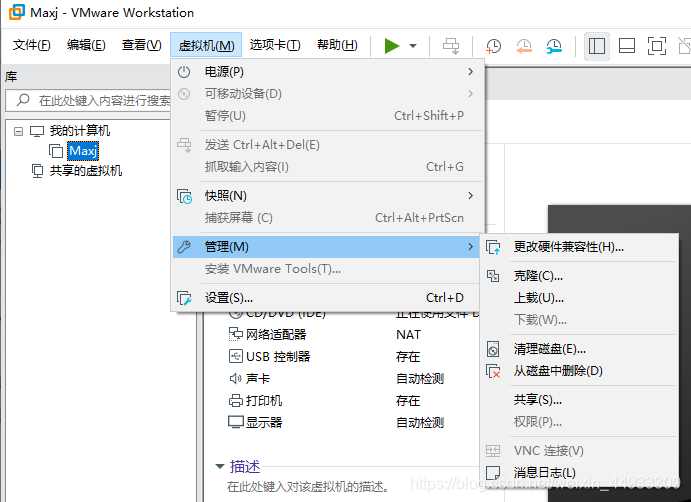Click the power icon next to 电源(P)
Screen dimensions: 691x502
click(184, 71)
